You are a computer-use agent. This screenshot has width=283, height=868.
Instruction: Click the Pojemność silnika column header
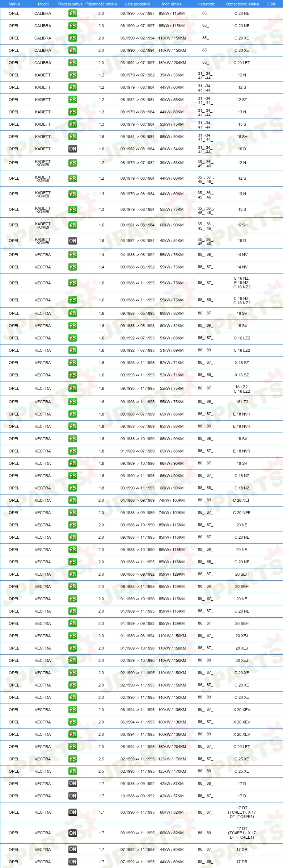point(101,4)
